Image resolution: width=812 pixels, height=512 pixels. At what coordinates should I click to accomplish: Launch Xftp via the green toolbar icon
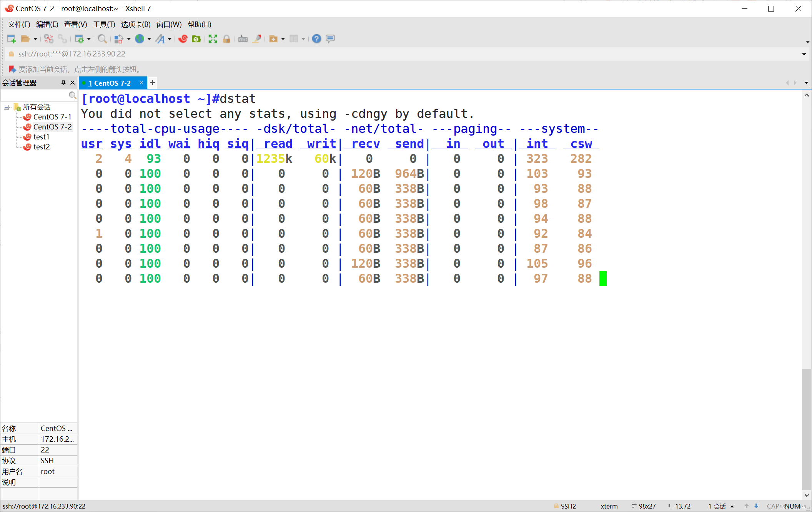tap(196, 39)
